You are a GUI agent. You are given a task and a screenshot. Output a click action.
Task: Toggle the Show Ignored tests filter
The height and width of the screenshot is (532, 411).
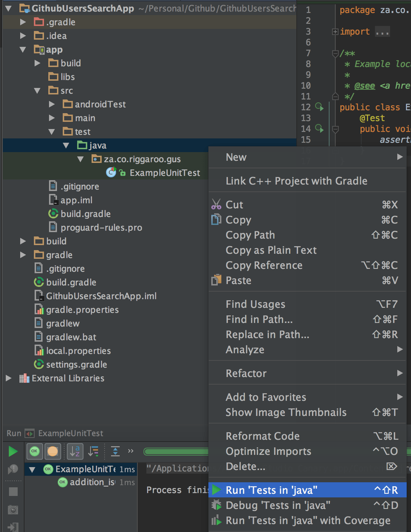(53, 451)
